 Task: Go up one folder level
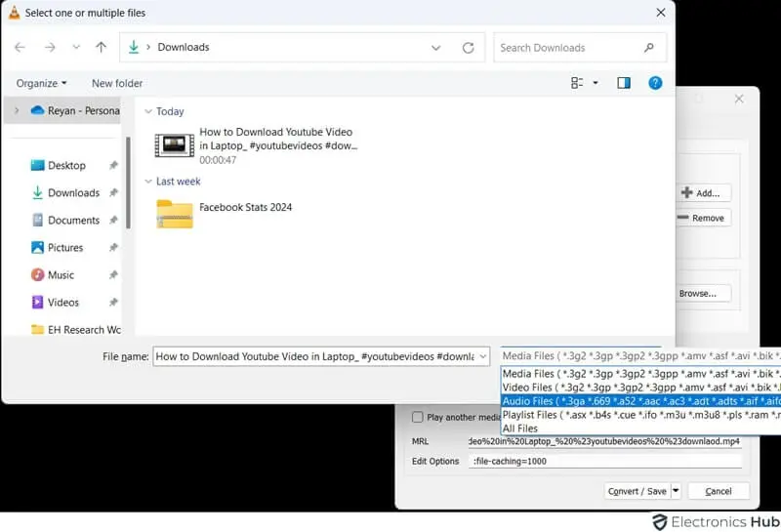[102, 47]
